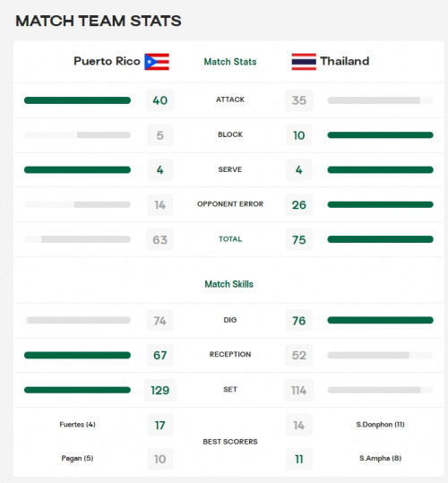Click Puerto Rico attack score 40
Image resolution: width=448 pixels, height=483 pixels.
click(160, 100)
